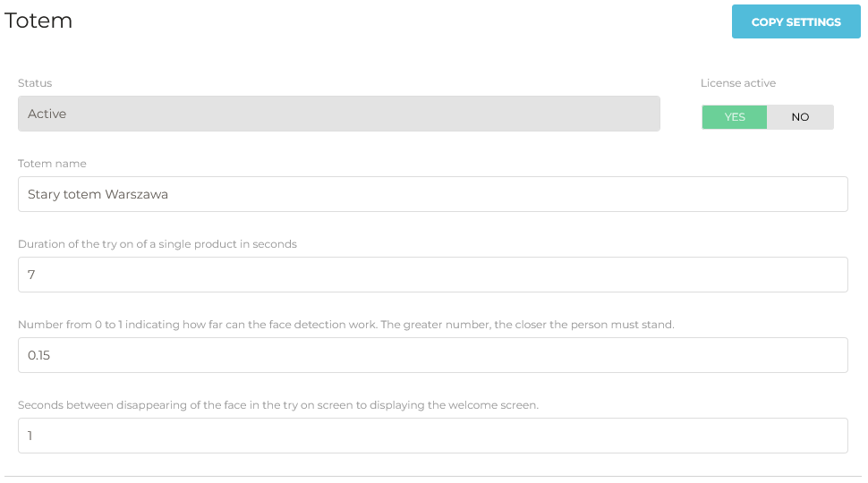Click the single product duration label text
The height and width of the screenshot is (483, 868).
157,244
